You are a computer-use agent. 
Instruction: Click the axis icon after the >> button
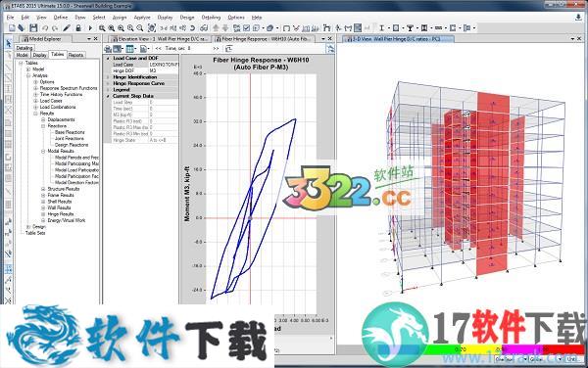228,49
